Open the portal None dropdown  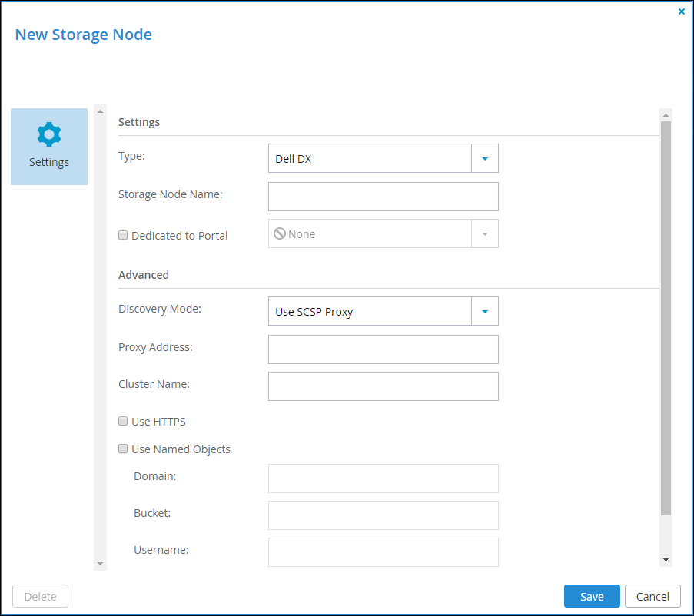coord(384,233)
